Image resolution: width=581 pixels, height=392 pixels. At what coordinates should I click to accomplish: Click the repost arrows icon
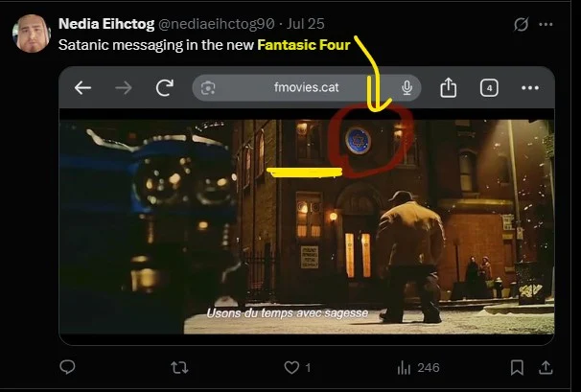179,367
